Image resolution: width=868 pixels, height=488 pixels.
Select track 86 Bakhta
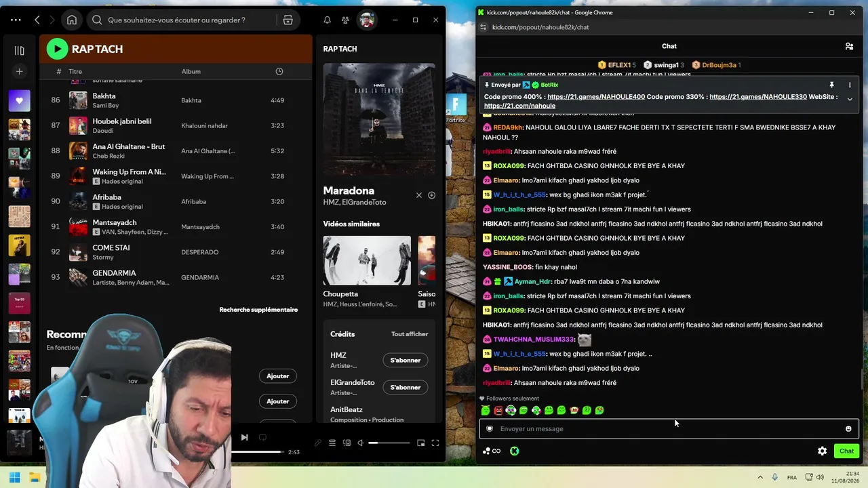pos(176,100)
